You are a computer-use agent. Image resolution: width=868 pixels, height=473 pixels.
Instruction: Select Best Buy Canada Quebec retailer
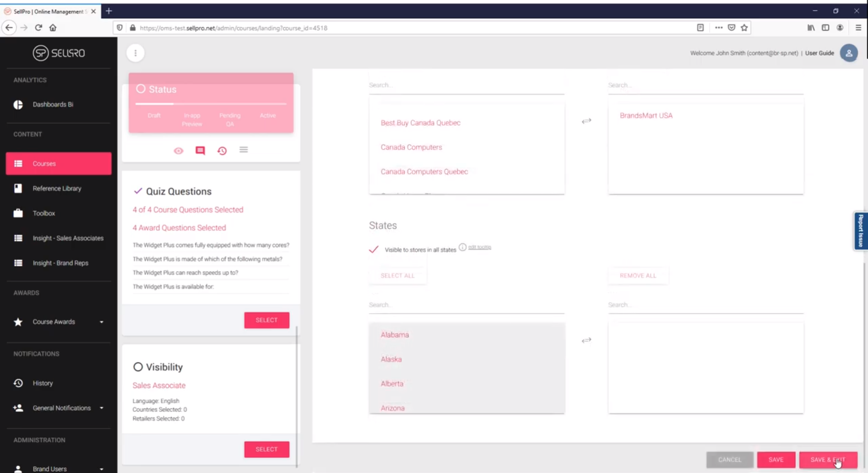coord(420,123)
